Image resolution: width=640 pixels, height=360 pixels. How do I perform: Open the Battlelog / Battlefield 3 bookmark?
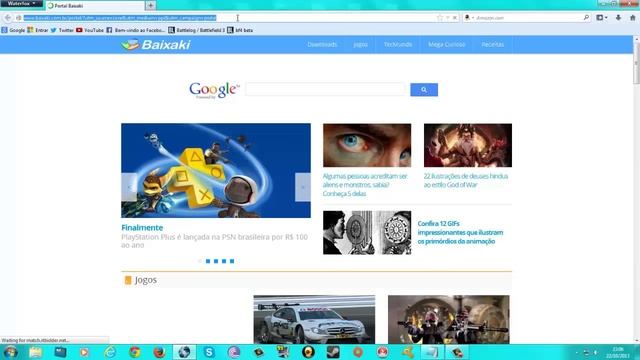click(x=196, y=30)
